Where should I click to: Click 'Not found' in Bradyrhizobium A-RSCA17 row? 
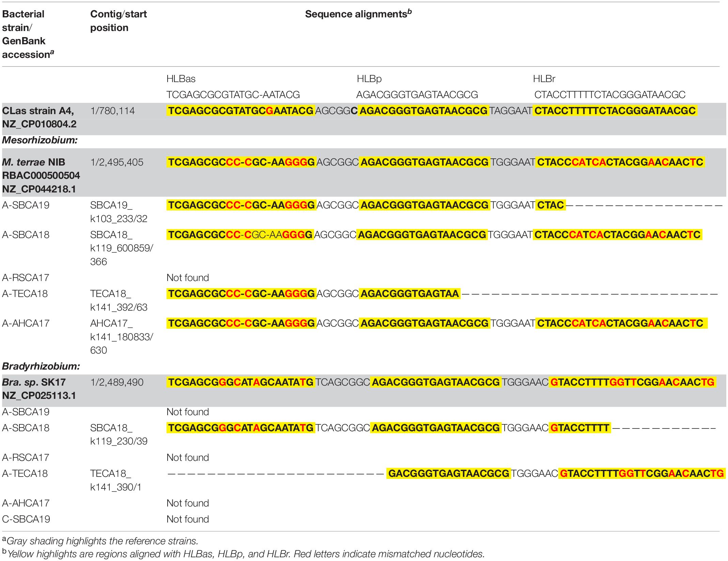pyautogui.click(x=188, y=457)
